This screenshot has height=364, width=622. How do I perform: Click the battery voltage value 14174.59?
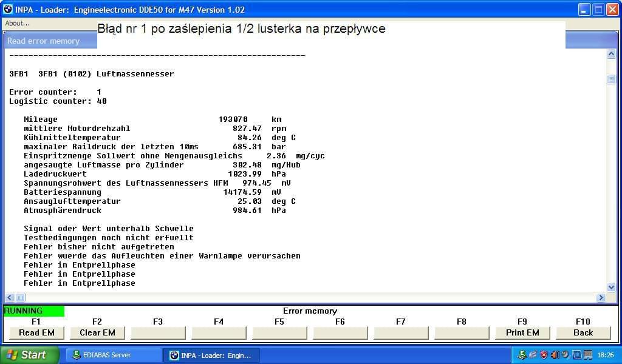[242, 192]
